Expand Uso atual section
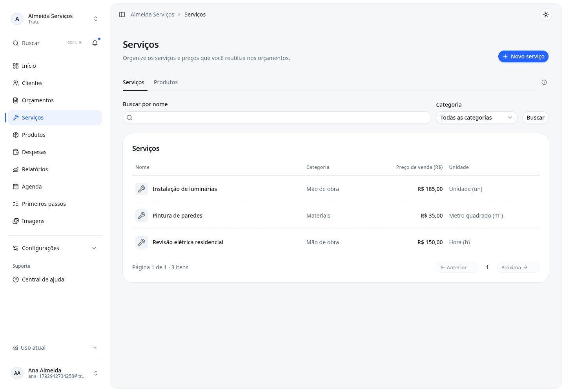This screenshot has width=565, height=392. [55, 348]
